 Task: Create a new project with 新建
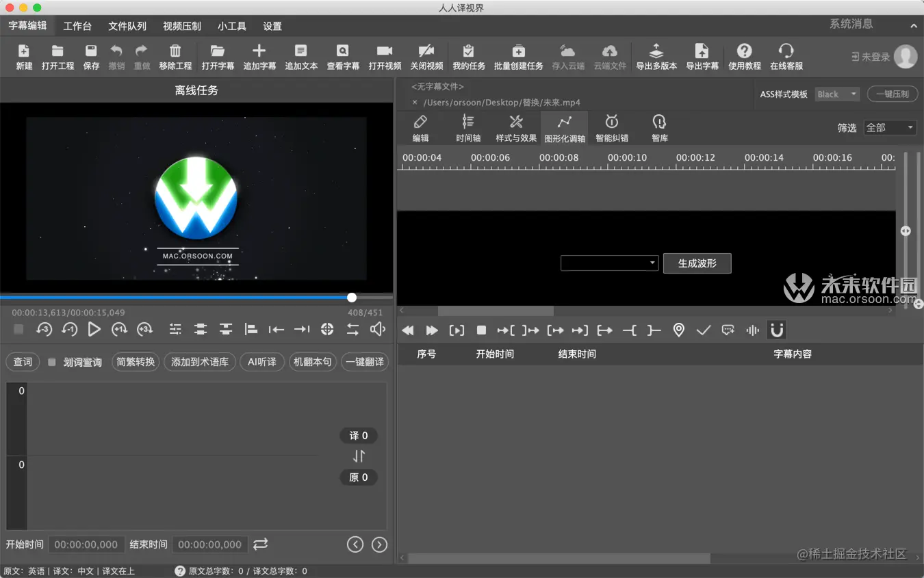(24, 57)
